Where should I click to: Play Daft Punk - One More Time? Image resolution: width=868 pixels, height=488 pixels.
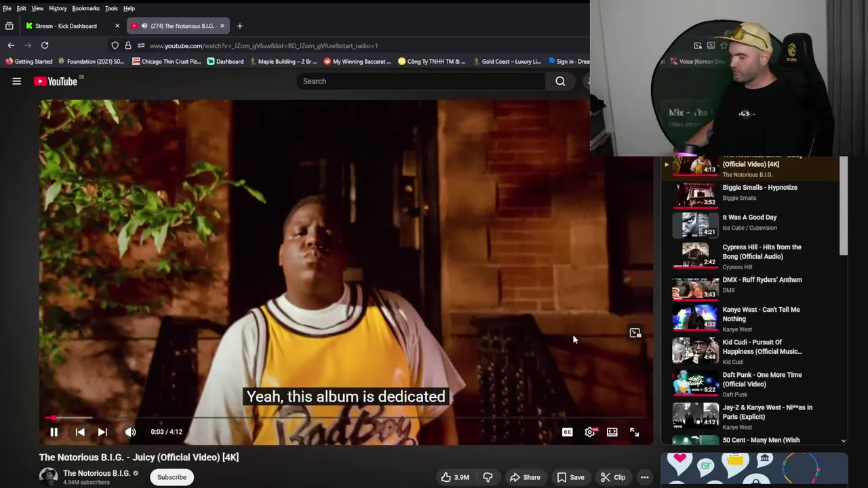751,384
